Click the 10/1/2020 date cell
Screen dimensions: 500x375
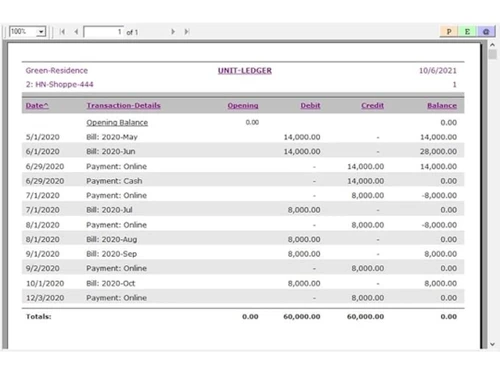(45, 283)
